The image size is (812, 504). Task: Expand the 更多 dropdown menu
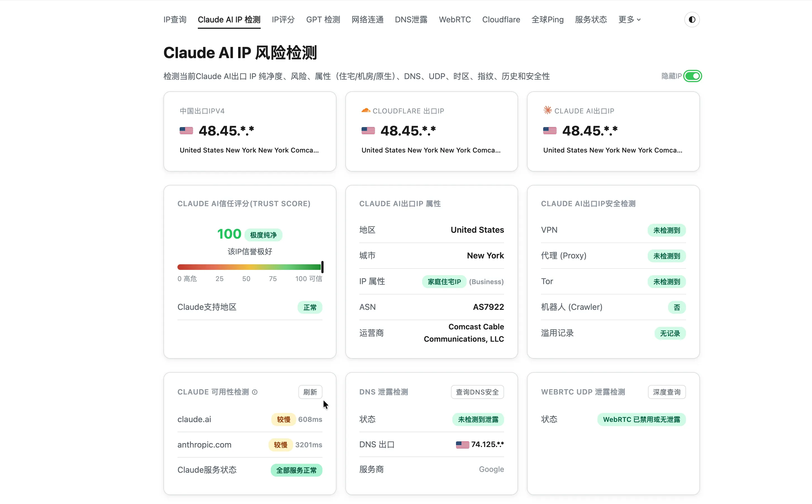(629, 20)
